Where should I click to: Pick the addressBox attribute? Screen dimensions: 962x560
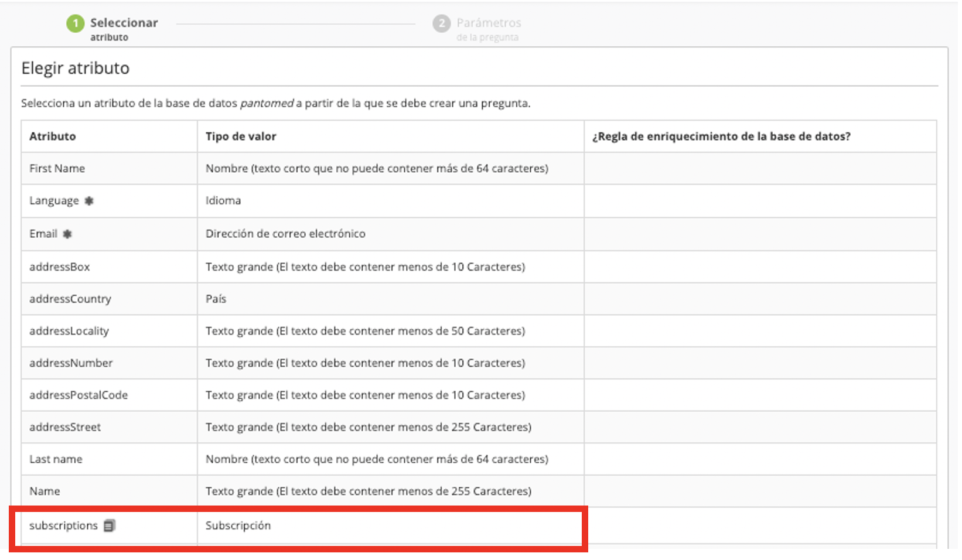point(60,267)
